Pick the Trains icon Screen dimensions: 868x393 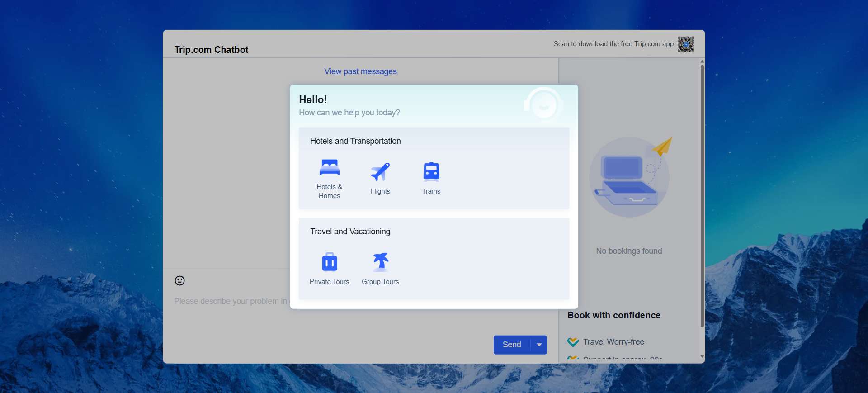431,172
